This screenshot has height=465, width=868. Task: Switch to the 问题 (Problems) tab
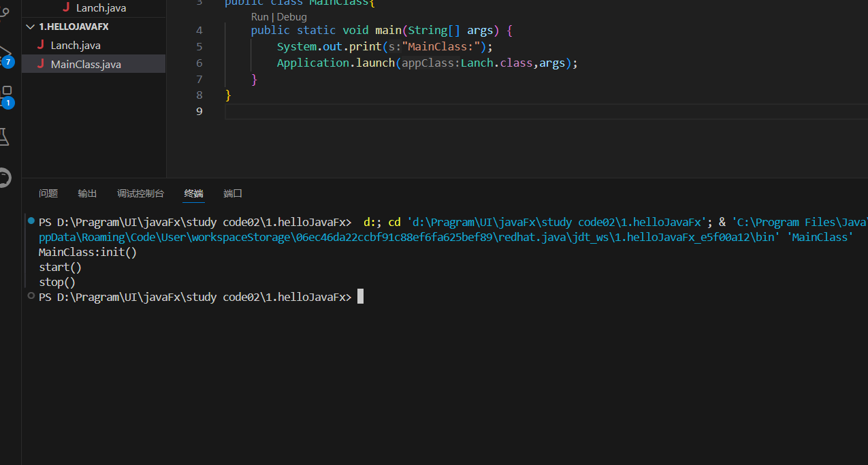[48, 193]
